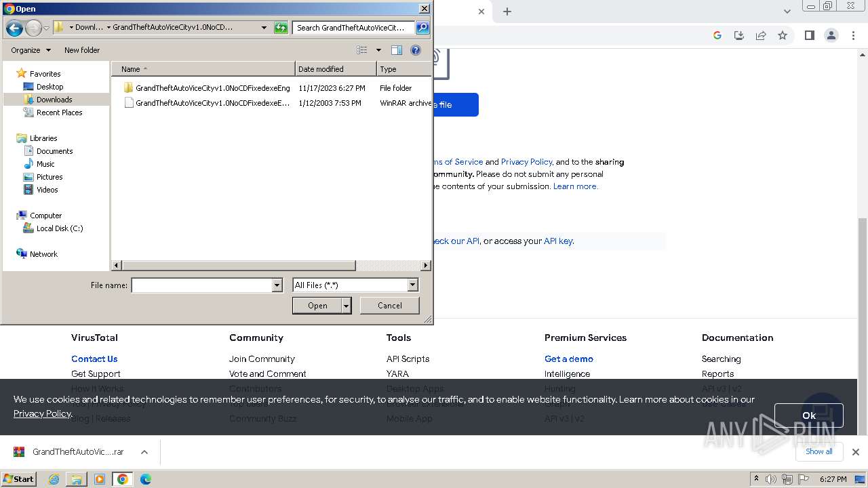Image resolution: width=868 pixels, height=488 pixels.
Task: Select Music library
Action: (x=45, y=164)
